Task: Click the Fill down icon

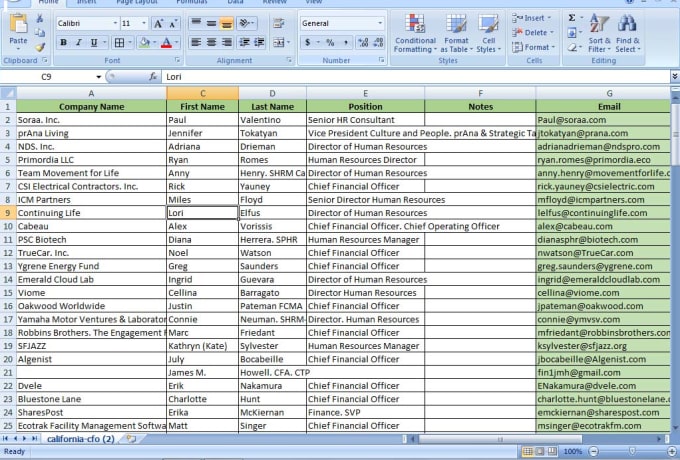Action: pos(572,33)
